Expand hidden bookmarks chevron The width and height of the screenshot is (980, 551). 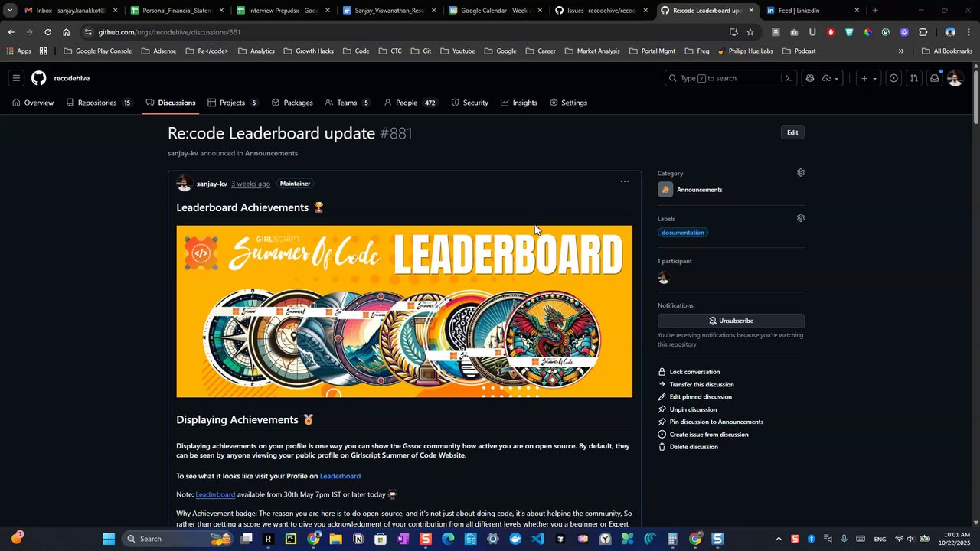pos(901,51)
